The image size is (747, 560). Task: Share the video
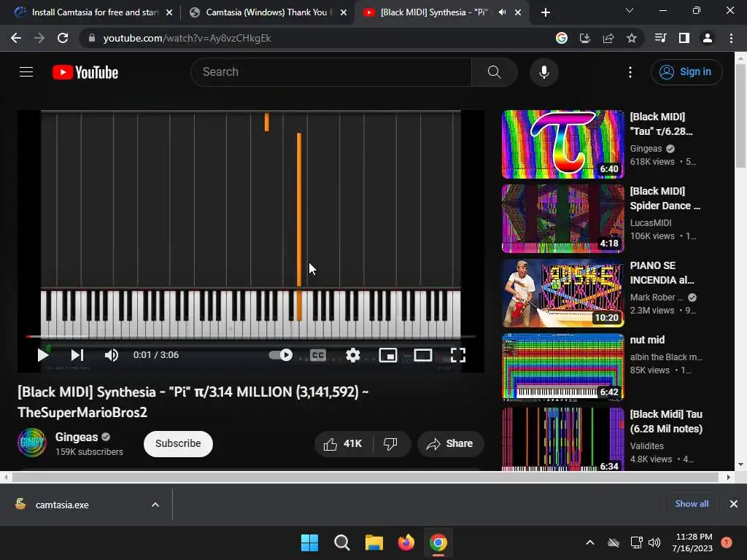click(451, 444)
